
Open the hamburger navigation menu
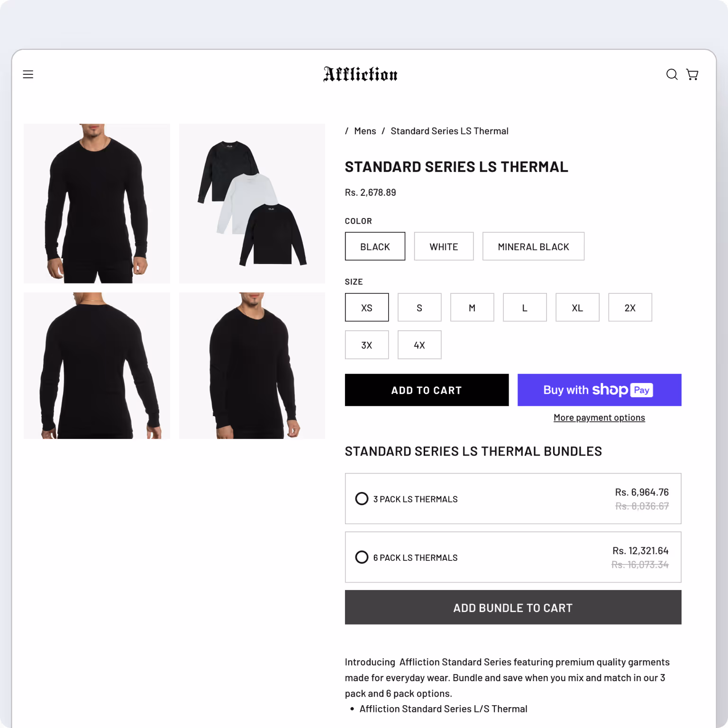[x=28, y=74]
